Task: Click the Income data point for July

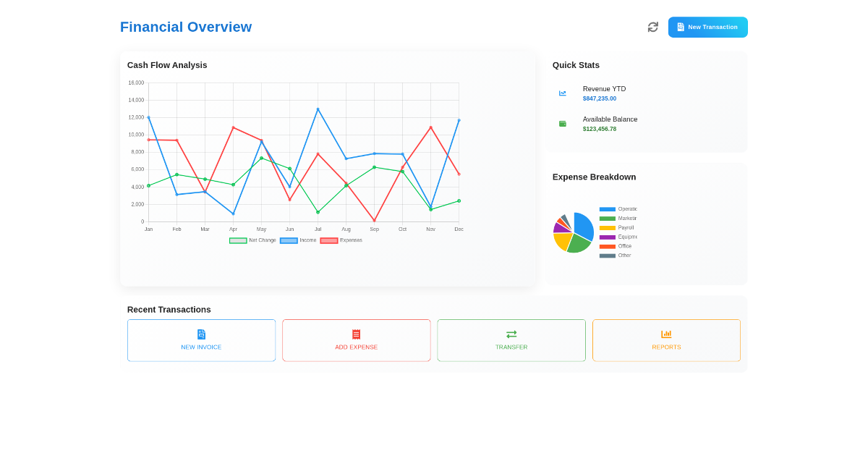Action: click(x=318, y=109)
